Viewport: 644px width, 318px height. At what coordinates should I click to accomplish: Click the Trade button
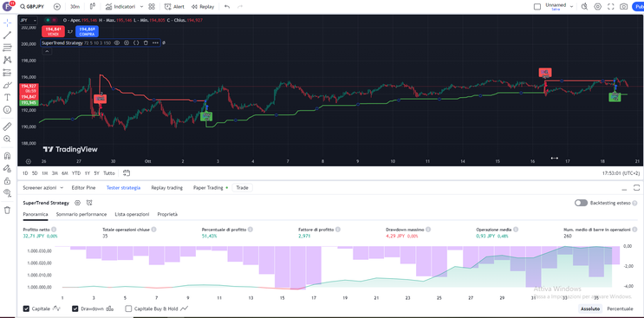[x=243, y=187]
